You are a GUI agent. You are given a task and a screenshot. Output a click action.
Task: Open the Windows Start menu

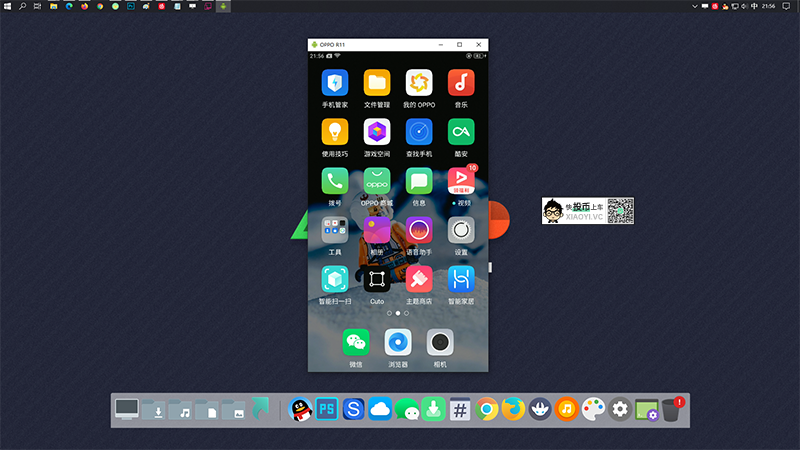(x=8, y=6)
